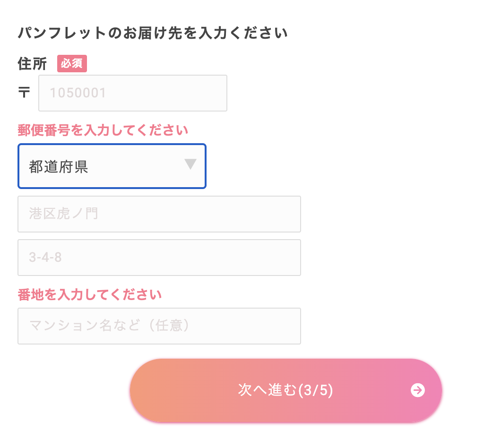484x448 pixels.
Task: Click the パンフレットのお届け先を入力ください heading
Action: click(x=153, y=34)
